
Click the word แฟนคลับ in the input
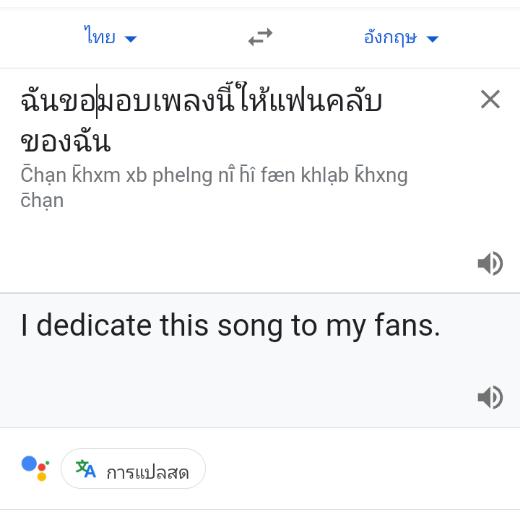(326, 101)
